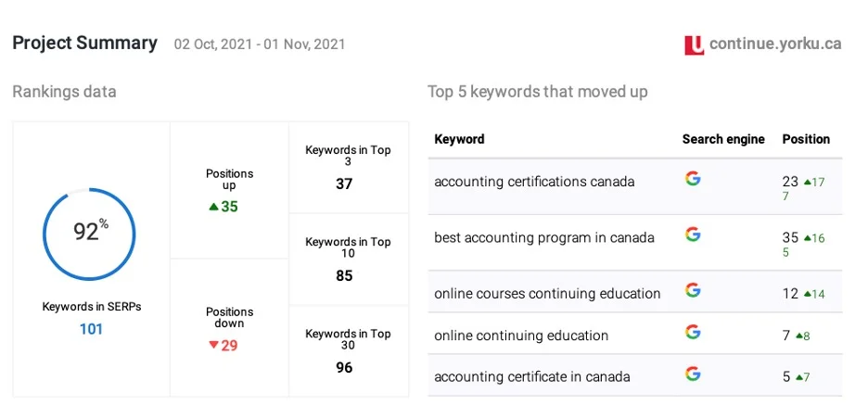Click Google icon for accounting certifications canada

(692, 178)
